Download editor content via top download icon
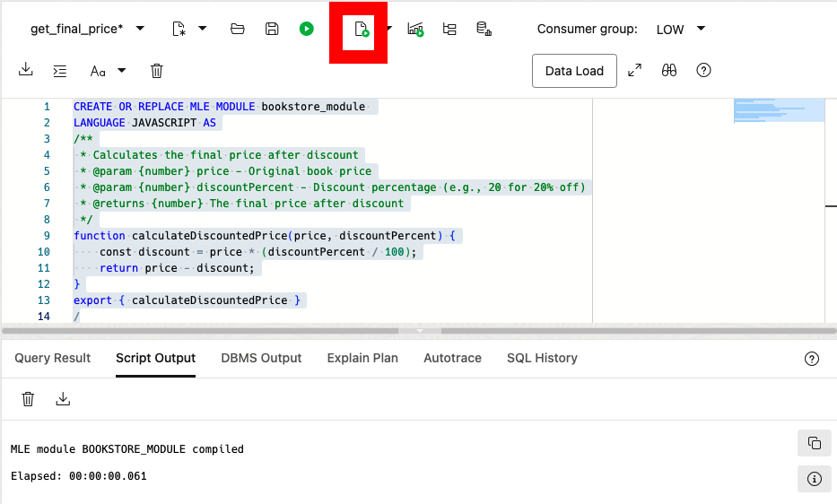 pyautogui.click(x=26, y=70)
